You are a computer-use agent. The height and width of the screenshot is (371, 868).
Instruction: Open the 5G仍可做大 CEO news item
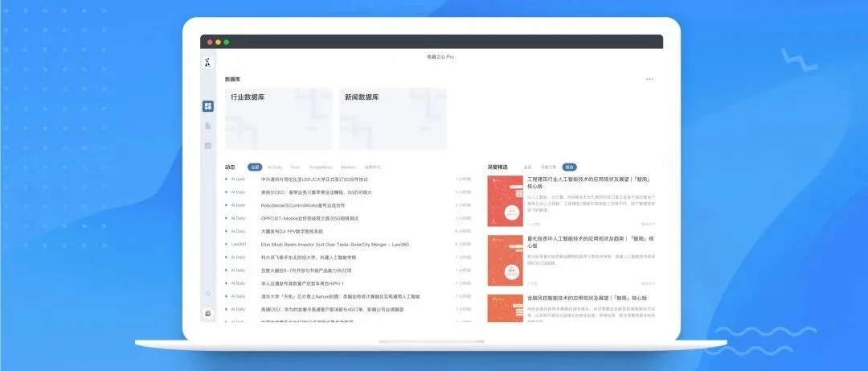(x=317, y=192)
